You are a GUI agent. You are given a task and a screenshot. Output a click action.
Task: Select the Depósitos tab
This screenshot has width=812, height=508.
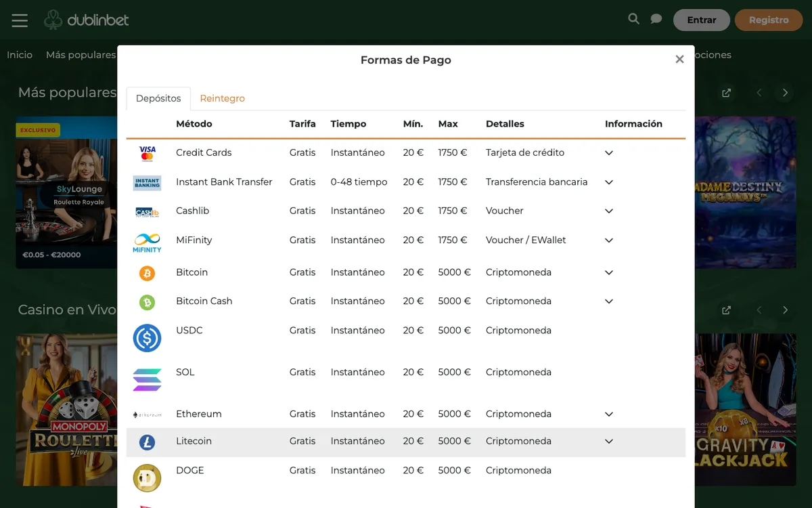tap(158, 99)
